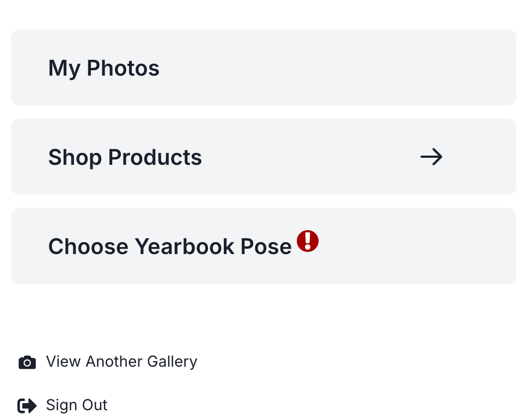The width and height of the screenshot is (525, 420).
Task: Switch galleries via the camera icon
Action: click(x=27, y=362)
